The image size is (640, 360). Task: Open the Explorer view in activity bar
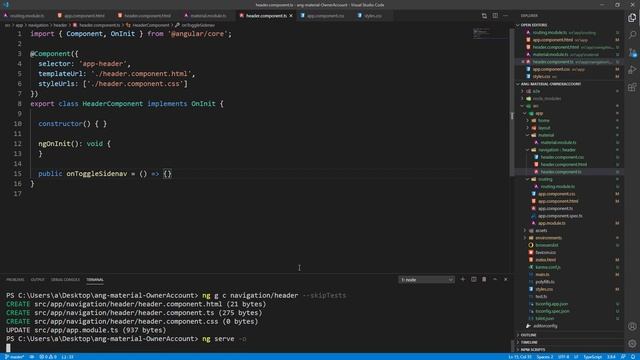tap(632, 18)
